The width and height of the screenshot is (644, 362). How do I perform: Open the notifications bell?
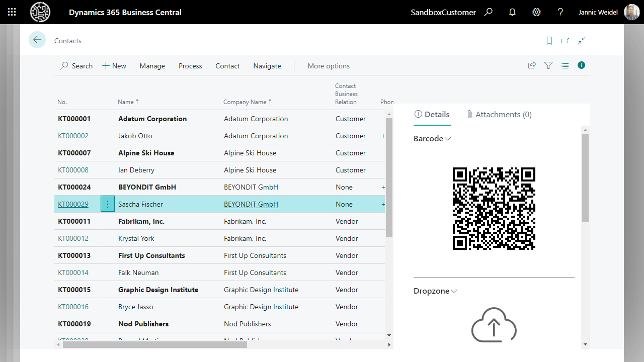pyautogui.click(x=512, y=12)
